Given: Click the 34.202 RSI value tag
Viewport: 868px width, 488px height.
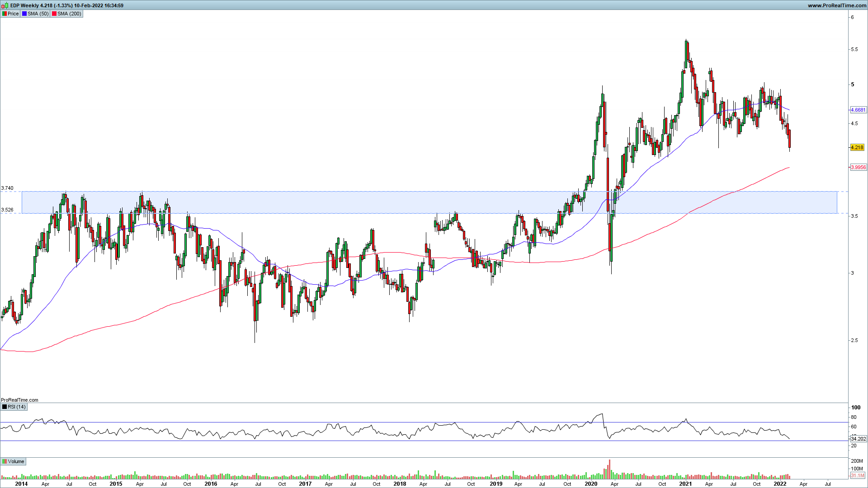Looking at the screenshot, I should tap(858, 439).
